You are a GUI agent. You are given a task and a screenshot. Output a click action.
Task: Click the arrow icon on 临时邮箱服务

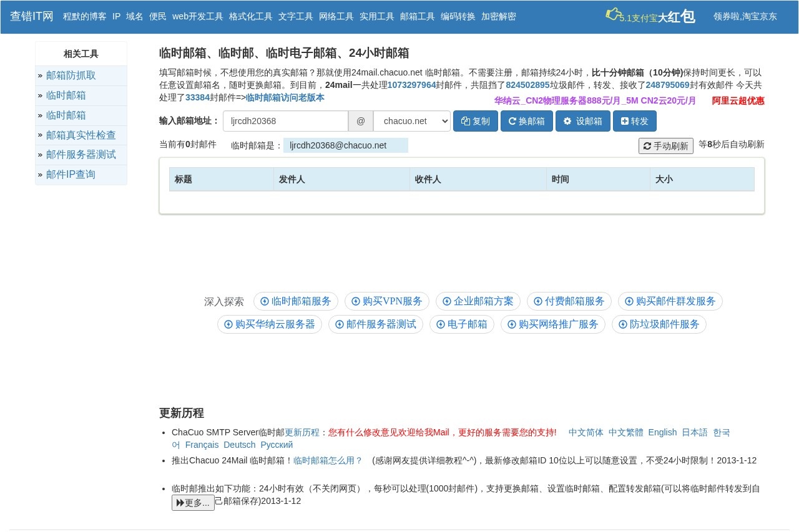point(265,301)
